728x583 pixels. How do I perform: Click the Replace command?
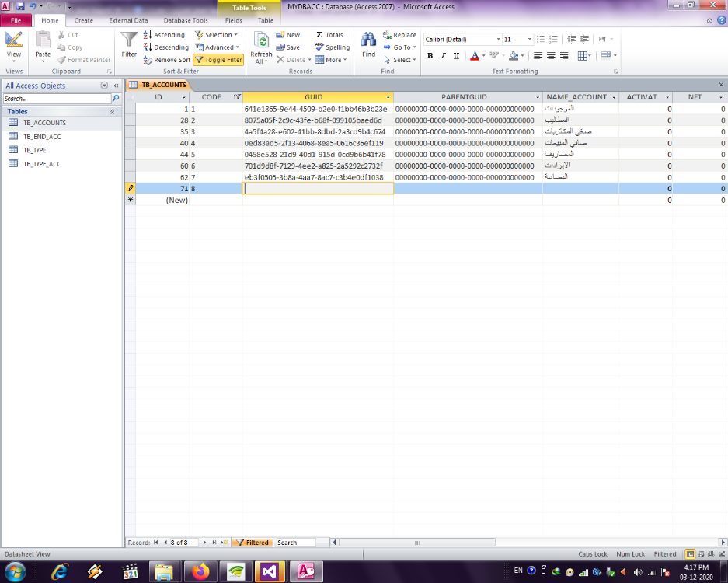pos(400,35)
